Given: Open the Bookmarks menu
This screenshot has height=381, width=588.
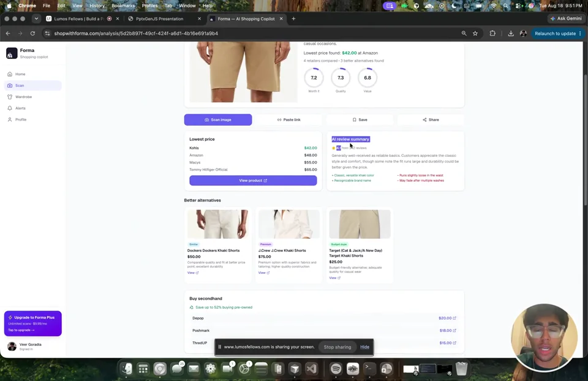Looking at the screenshot, I should 123,6.
